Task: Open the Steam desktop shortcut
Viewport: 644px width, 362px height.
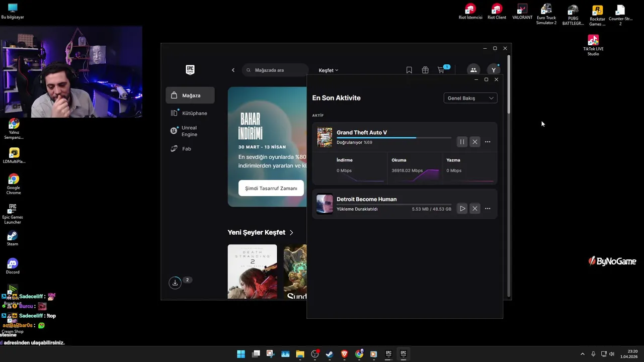Action: 13,239
